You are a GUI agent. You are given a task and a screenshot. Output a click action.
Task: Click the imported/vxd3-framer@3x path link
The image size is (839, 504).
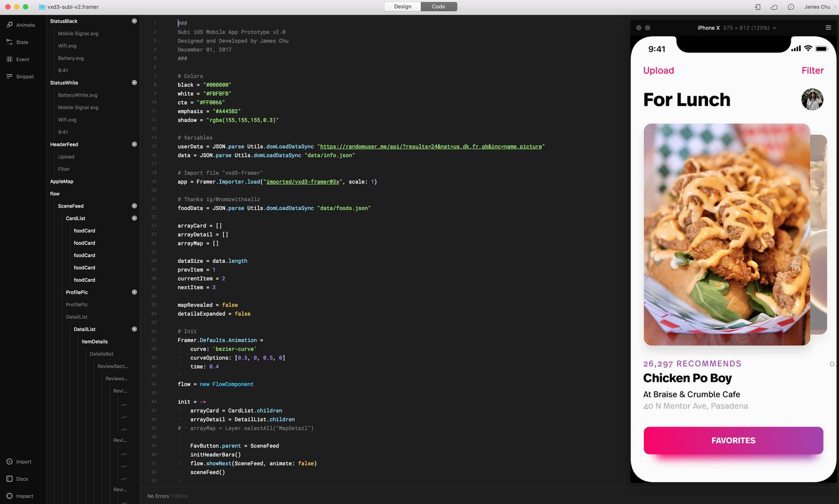pyautogui.click(x=303, y=182)
